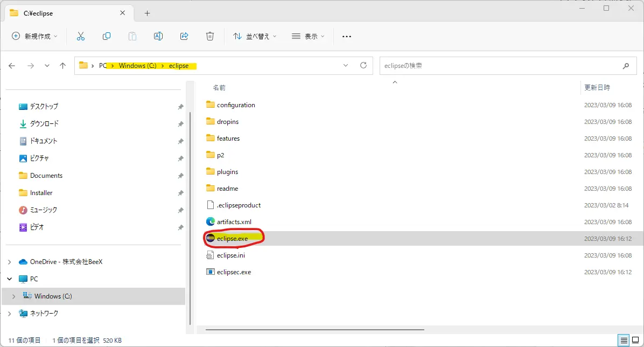Click PC in the address breadcrumb
The image size is (644, 347).
[103, 66]
